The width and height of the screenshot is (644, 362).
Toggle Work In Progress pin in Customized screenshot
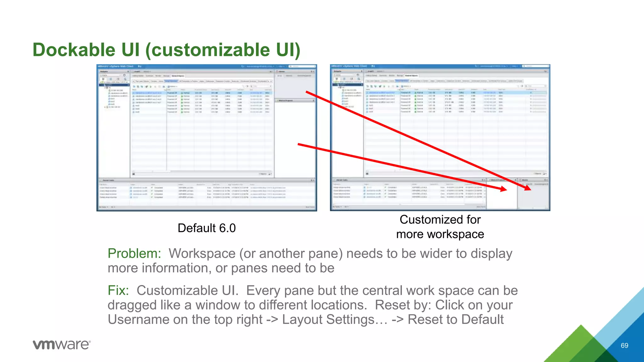pyautogui.click(x=515, y=180)
